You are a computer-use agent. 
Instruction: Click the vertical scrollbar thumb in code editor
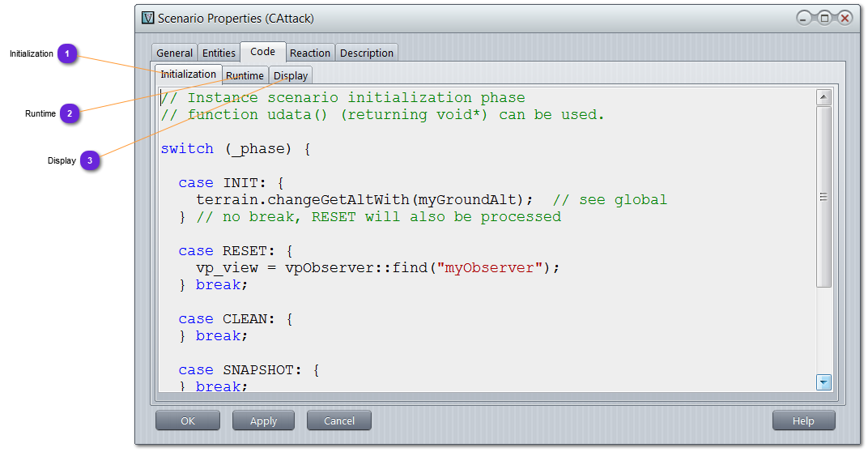pyautogui.click(x=824, y=197)
